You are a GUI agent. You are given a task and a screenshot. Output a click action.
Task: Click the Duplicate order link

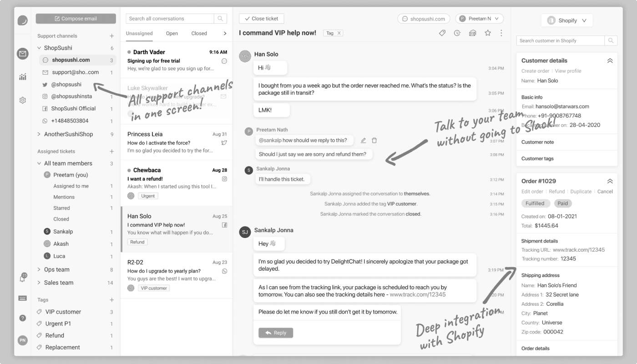point(581,192)
